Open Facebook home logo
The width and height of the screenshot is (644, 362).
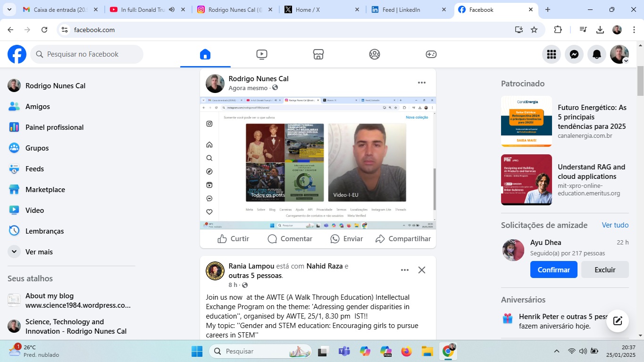pos(17,54)
